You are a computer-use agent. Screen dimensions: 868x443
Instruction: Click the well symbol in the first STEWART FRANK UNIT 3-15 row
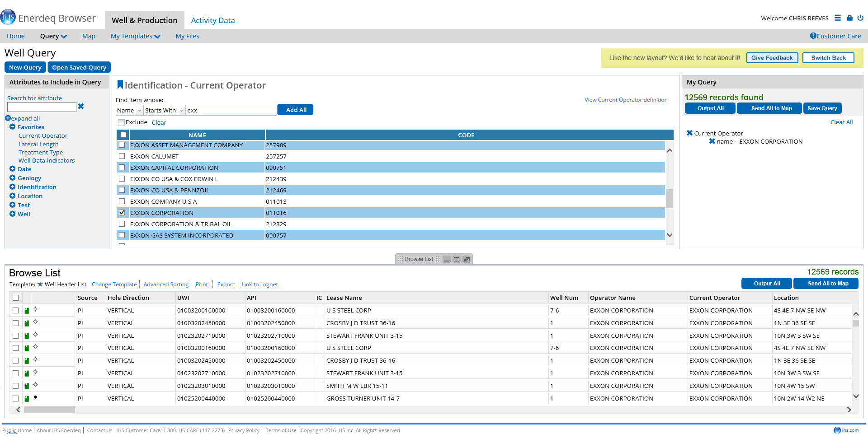(35, 335)
